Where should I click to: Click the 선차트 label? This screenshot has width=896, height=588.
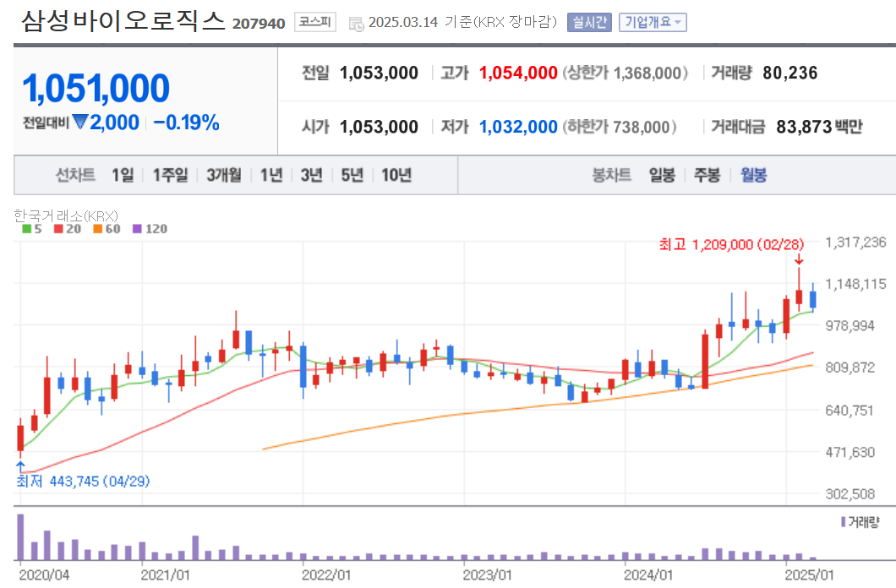coord(75,175)
